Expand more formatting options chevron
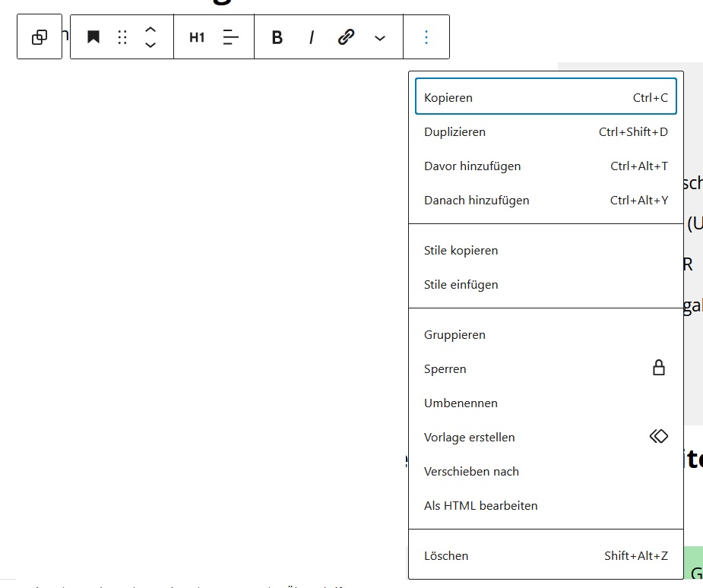Image resolution: width=703 pixels, height=588 pixels. (x=380, y=37)
